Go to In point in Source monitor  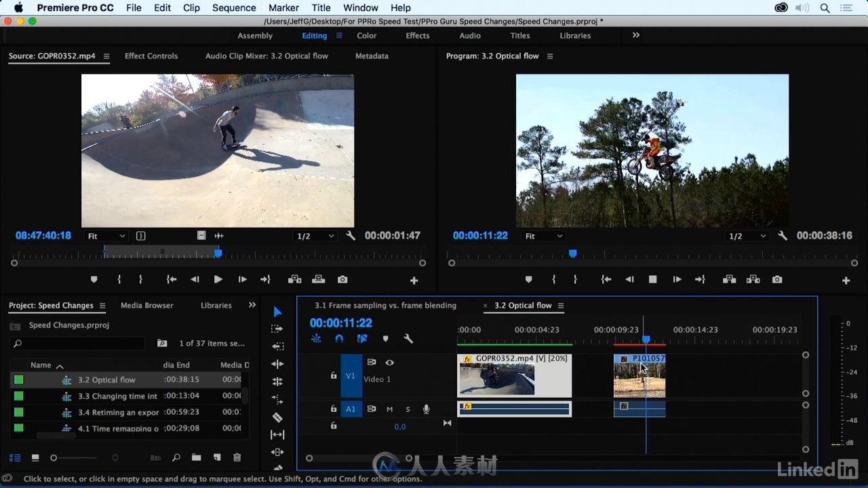tap(172, 279)
